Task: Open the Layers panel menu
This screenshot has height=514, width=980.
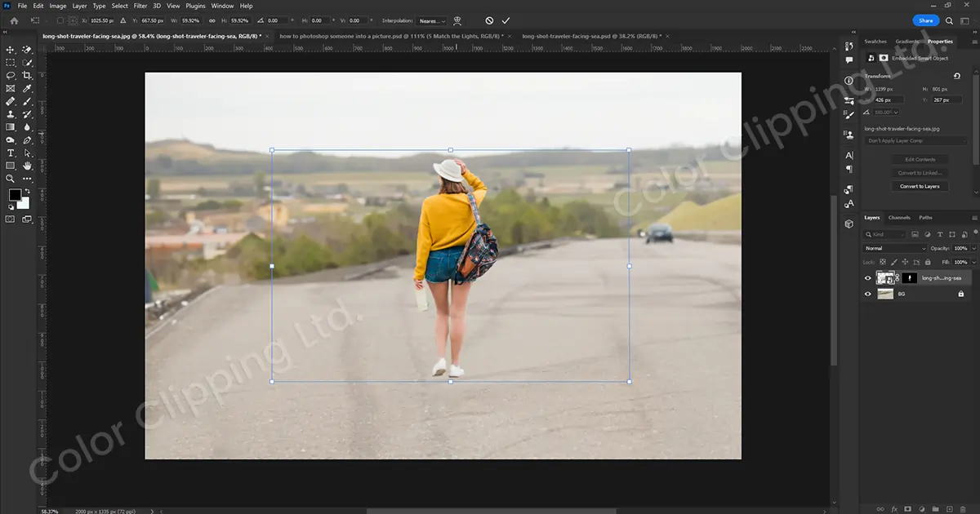Action: (975, 218)
